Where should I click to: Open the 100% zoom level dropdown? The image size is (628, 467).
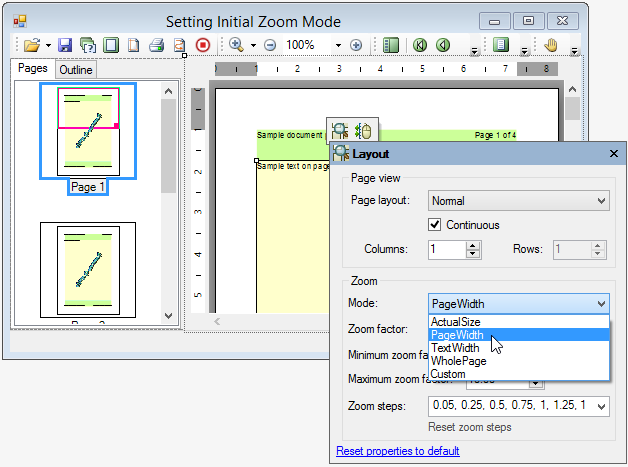click(339, 45)
